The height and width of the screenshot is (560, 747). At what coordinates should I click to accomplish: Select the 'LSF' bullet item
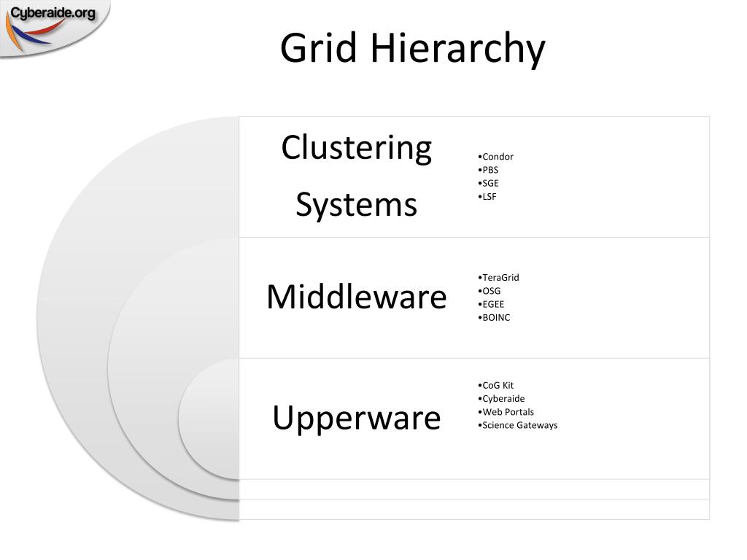487,197
